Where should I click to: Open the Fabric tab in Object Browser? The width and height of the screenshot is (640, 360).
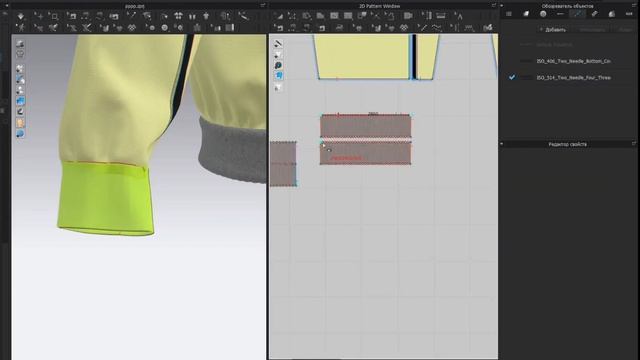pyautogui.click(x=526, y=14)
